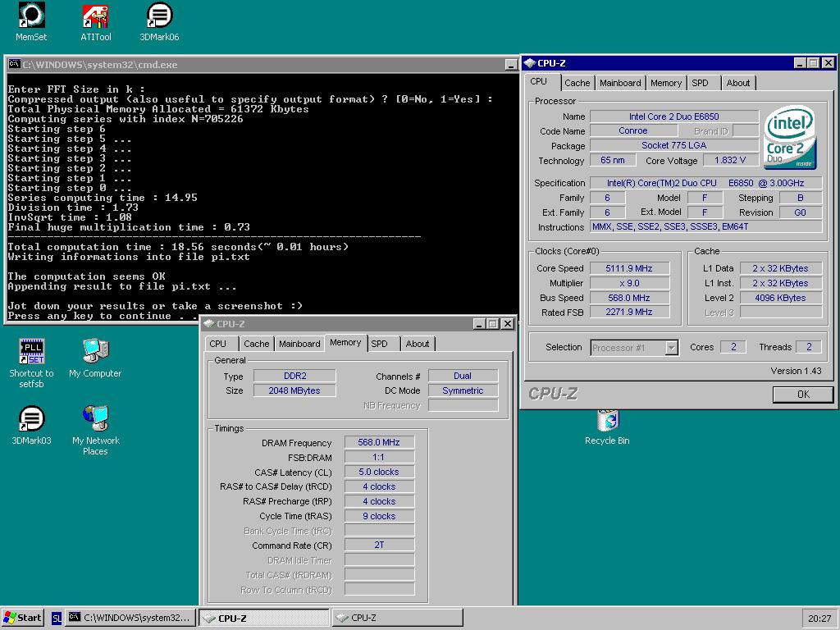
Task: Click the Cores count field
Action: point(733,347)
